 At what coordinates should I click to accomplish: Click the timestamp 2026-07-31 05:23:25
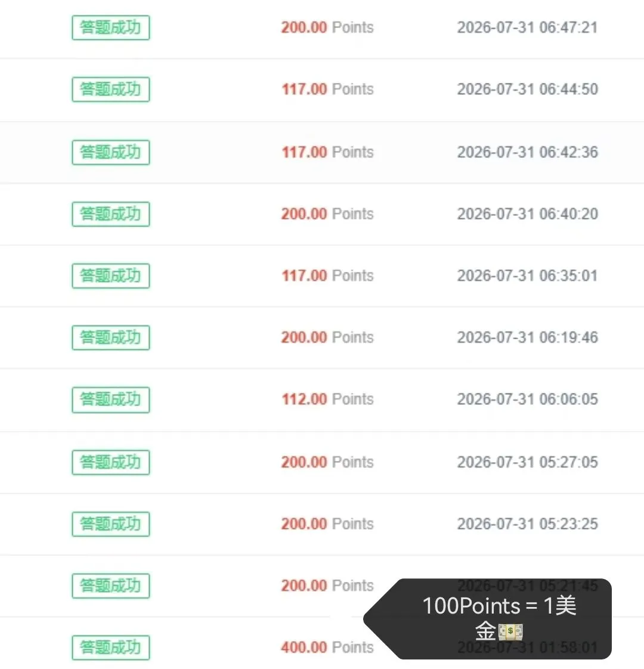pyautogui.click(x=528, y=524)
